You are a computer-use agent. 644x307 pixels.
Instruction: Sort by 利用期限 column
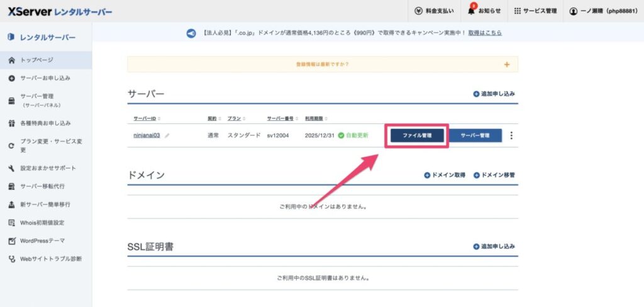(316, 118)
